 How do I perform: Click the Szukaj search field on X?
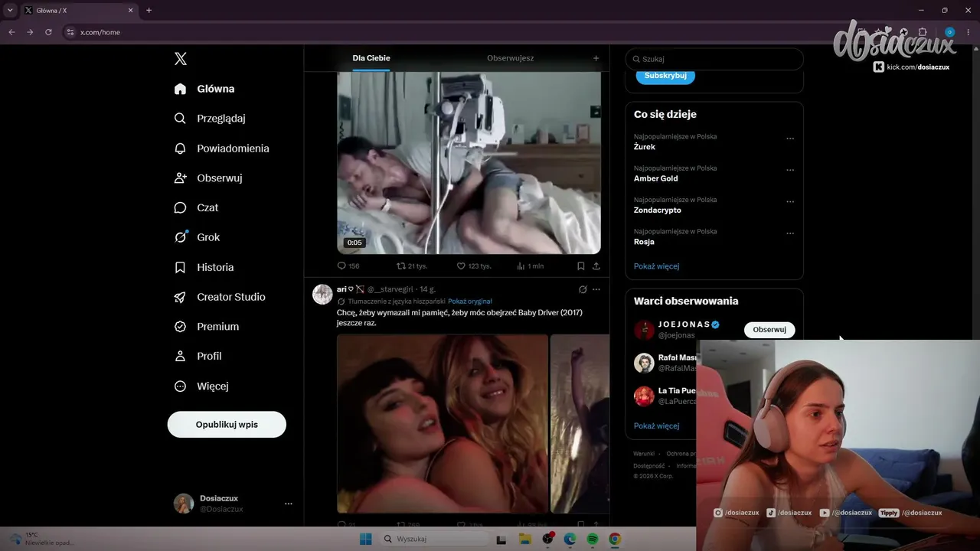point(714,59)
